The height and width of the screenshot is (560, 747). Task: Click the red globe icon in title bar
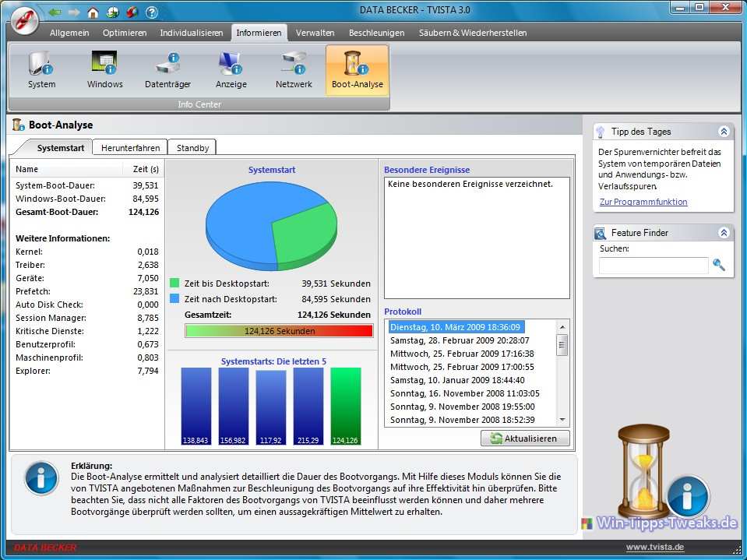click(x=132, y=12)
